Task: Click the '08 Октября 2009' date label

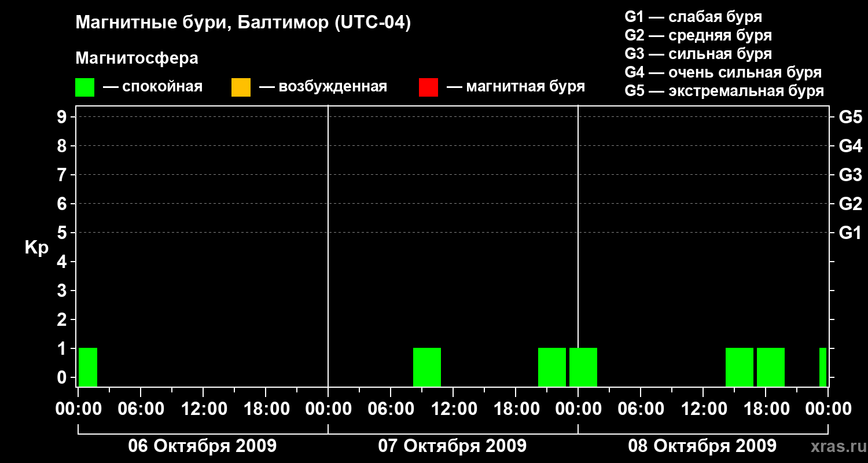Action: coord(703,446)
